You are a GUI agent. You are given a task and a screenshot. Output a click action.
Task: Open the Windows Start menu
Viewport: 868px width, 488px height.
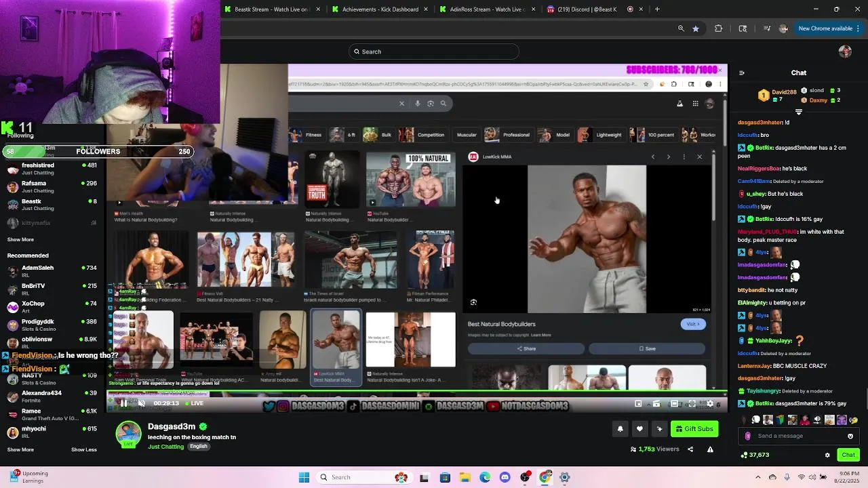(304, 477)
